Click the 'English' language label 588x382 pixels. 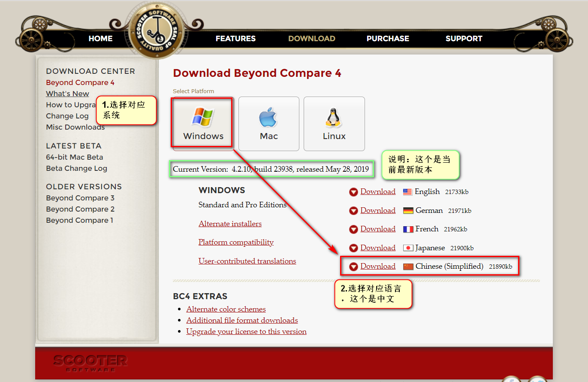(427, 191)
